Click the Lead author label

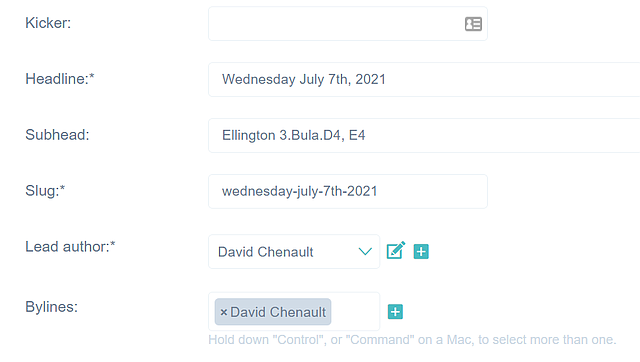[x=70, y=247]
